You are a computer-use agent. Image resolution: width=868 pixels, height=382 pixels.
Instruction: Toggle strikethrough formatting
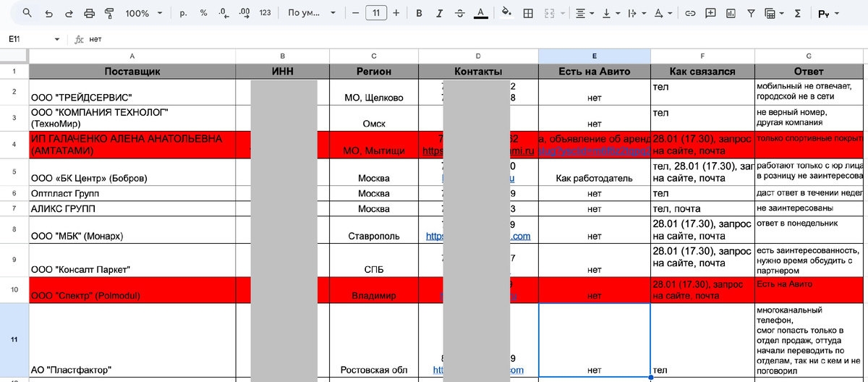459,13
